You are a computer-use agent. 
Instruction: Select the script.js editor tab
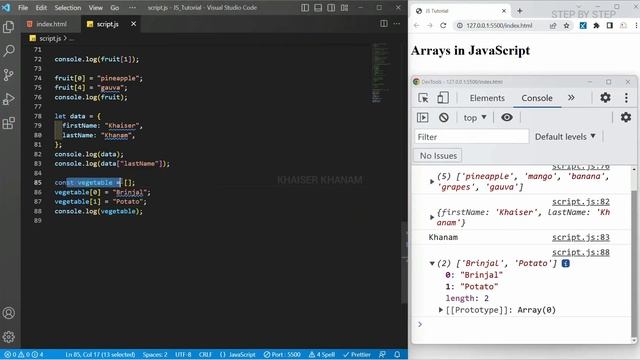point(107,24)
